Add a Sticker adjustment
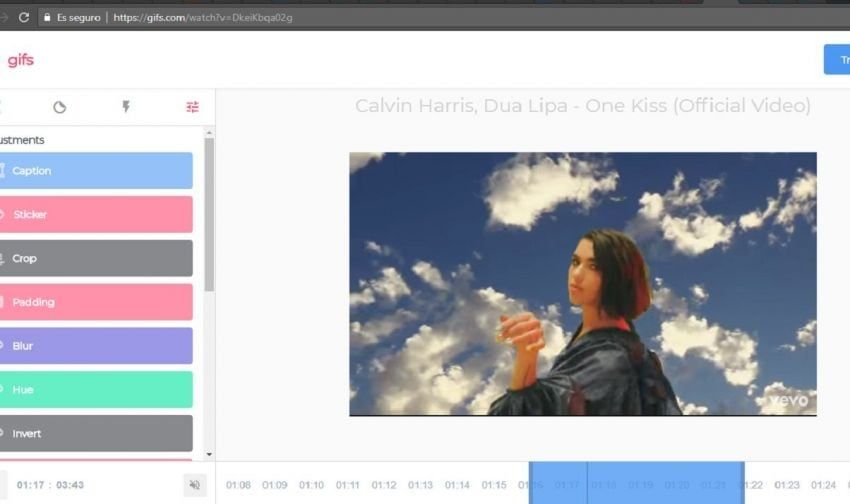The image size is (850, 504). click(95, 215)
